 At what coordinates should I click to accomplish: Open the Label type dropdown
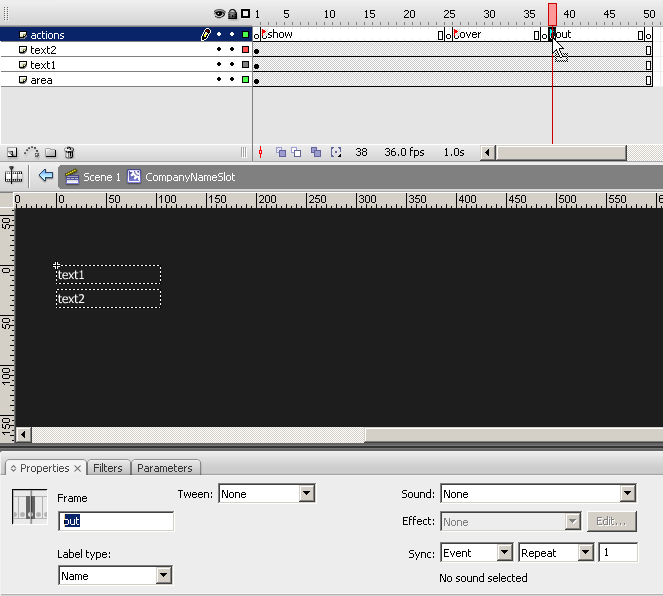coord(164,576)
